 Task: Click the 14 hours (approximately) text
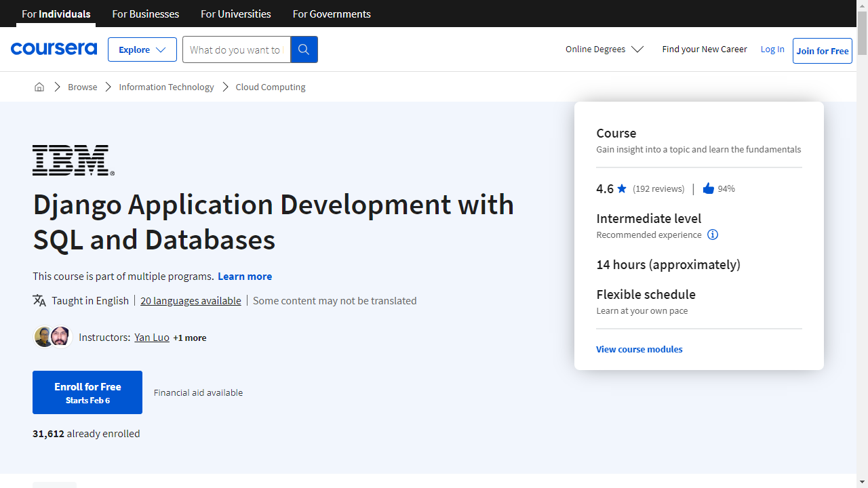[x=669, y=264]
